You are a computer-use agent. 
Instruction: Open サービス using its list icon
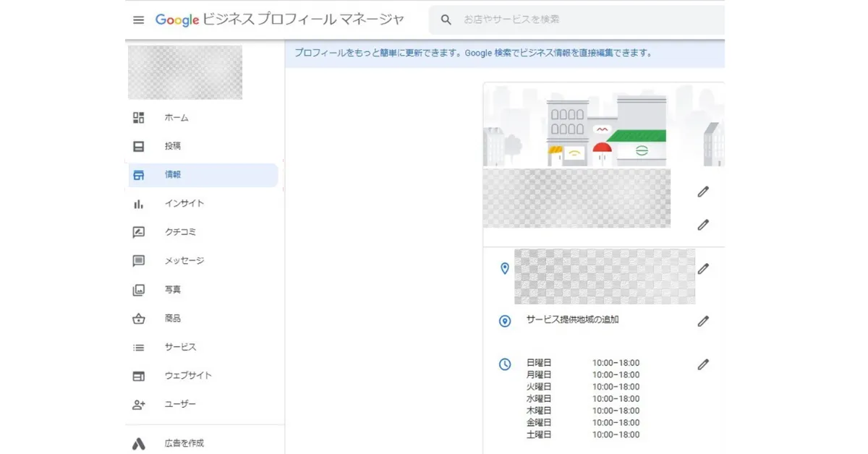pyautogui.click(x=138, y=346)
